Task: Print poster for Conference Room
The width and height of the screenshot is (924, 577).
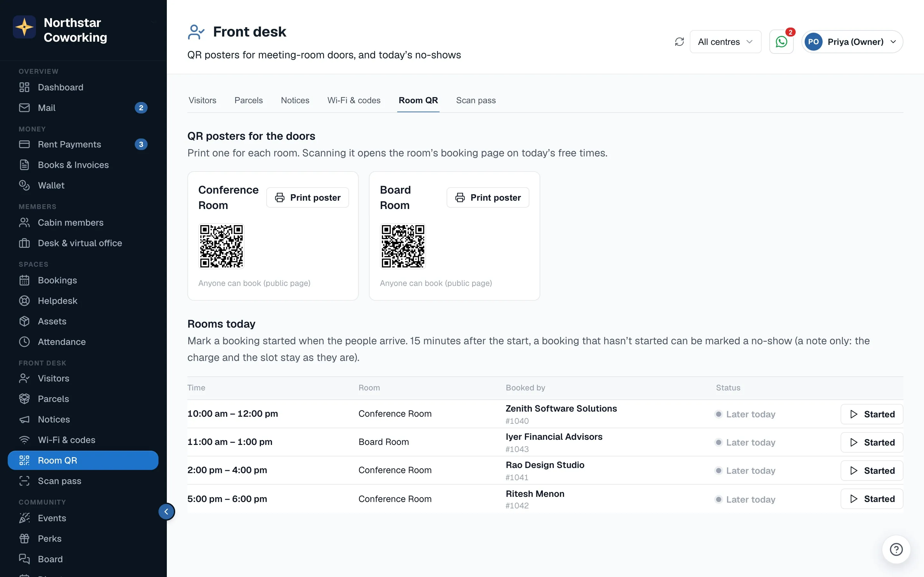Action: 307,197
